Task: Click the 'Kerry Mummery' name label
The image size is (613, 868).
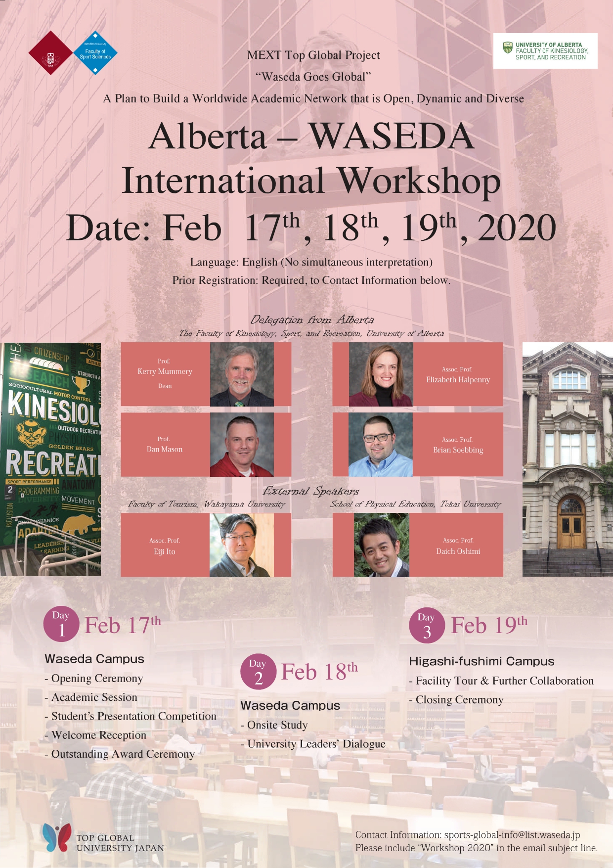Action: (165, 371)
